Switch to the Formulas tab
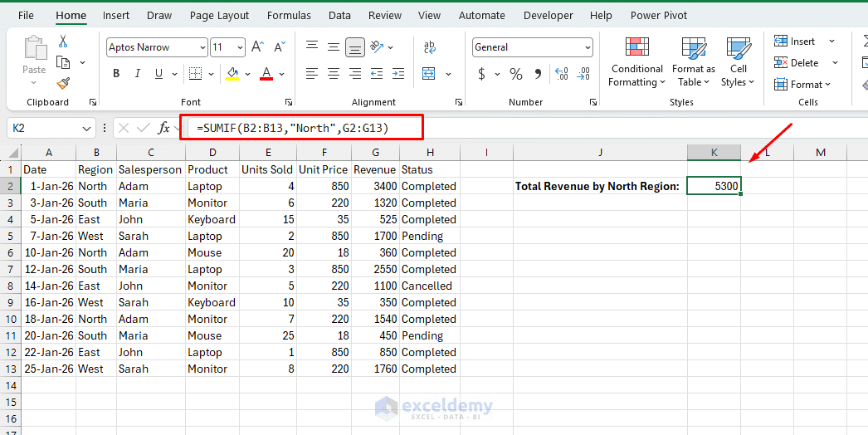The width and height of the screenshot is (868, 435). click(x=289, y=16)
